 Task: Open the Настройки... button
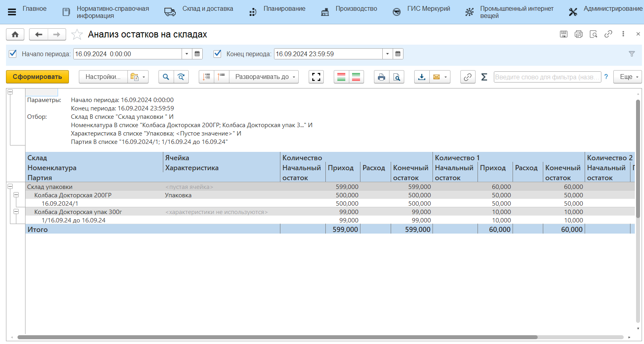click(x=103, y=77)
